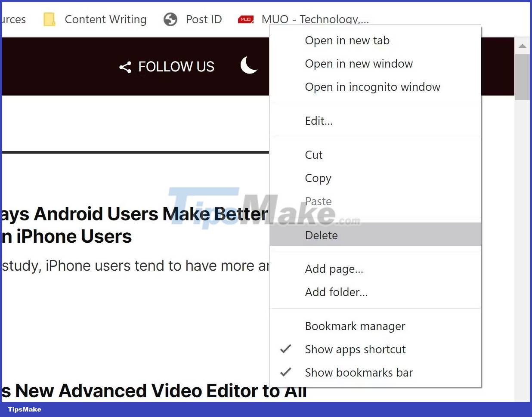The image size is (532, 417).
Task: Select Copy from the context menu
Action: pyautogui.click(x=318, y=178)
